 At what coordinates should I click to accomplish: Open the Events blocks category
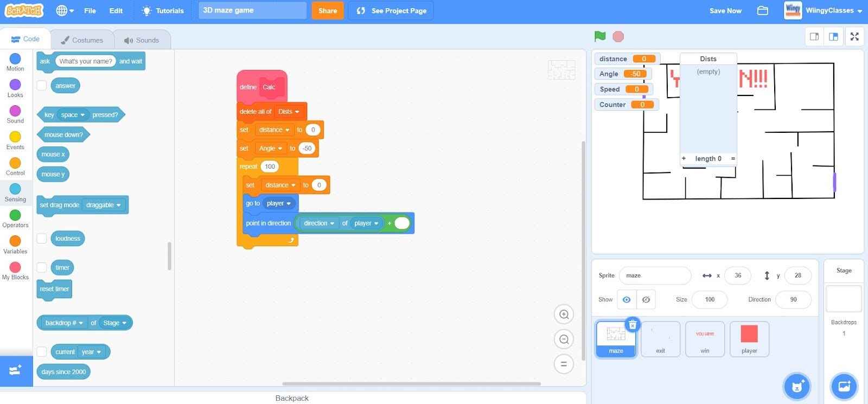tap(15, 140)
